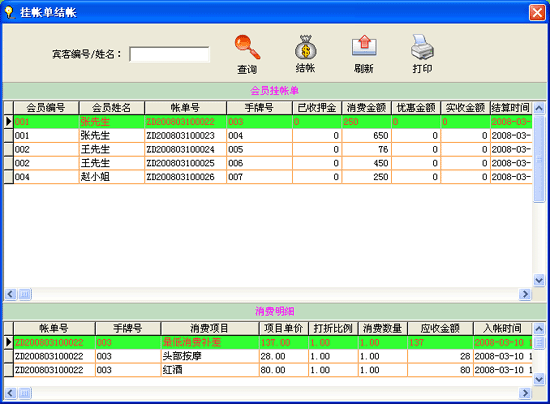The height and width of the screenshot is (404, 550).
Task: Click left arrow of member bills horizontal scrollbar
Action: pyautogui.click(x=10, y=294)
